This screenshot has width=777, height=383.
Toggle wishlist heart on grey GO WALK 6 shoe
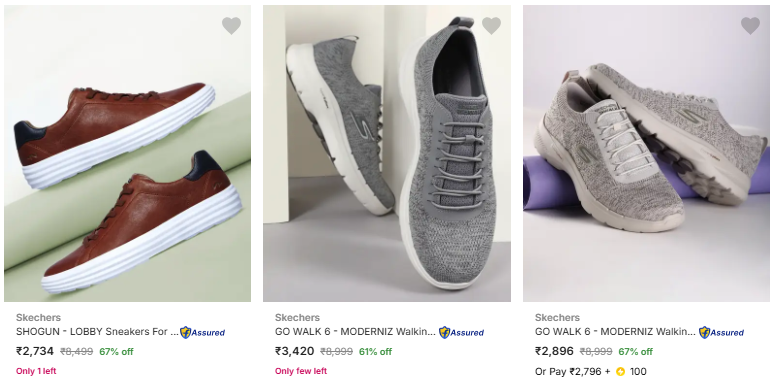tap(491, 25)
